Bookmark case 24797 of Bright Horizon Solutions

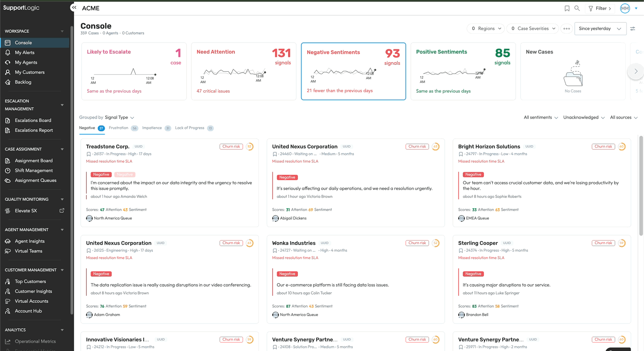click(x=461, y=154)
